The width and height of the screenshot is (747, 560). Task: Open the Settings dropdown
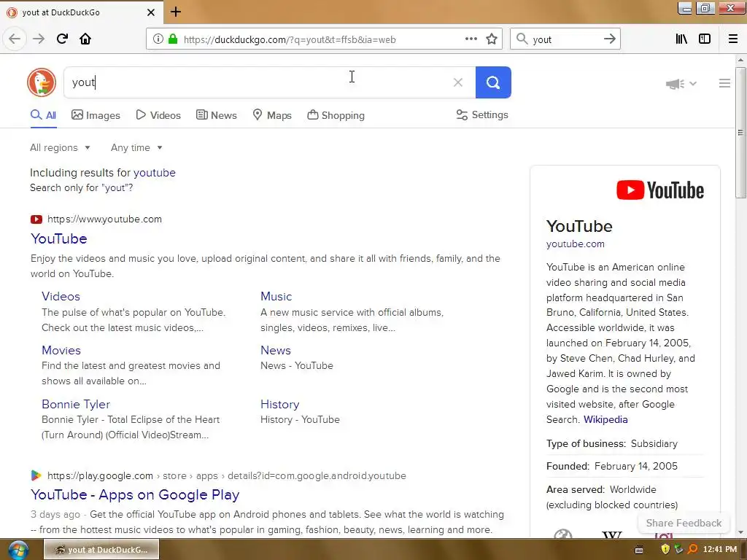(x=482, y=114)
